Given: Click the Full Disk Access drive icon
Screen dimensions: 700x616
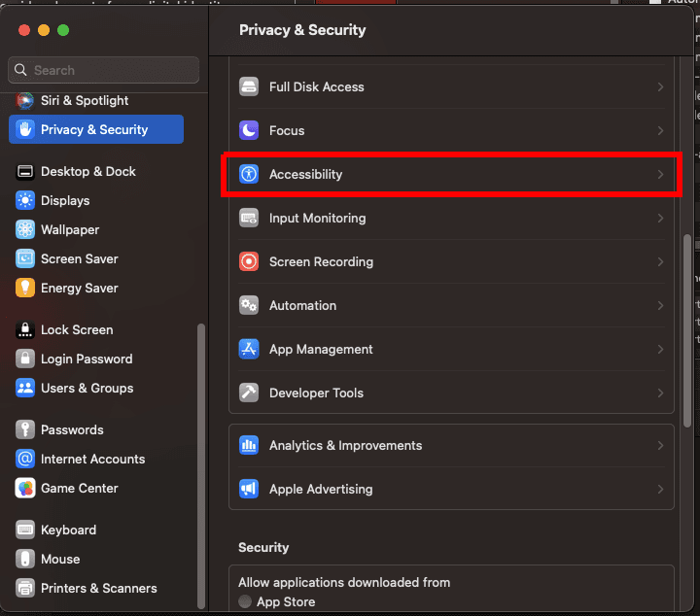Looking at the screenshot, I should coord(249,86).
